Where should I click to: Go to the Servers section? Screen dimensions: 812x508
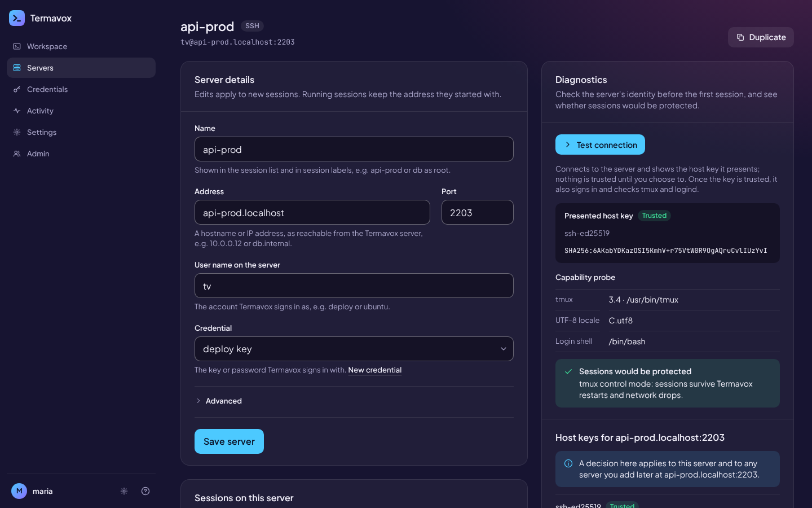pyautogui.click(x=81, y=68)
